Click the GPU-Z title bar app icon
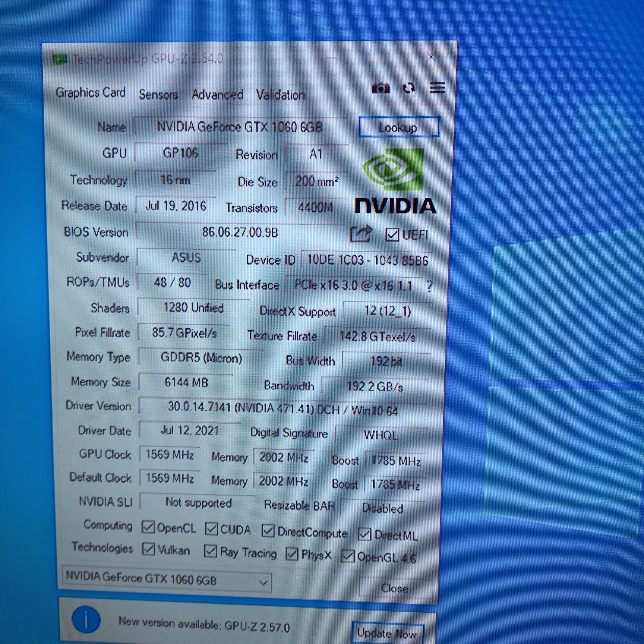This screenshot has height=644, width=644. pos(60,59)
